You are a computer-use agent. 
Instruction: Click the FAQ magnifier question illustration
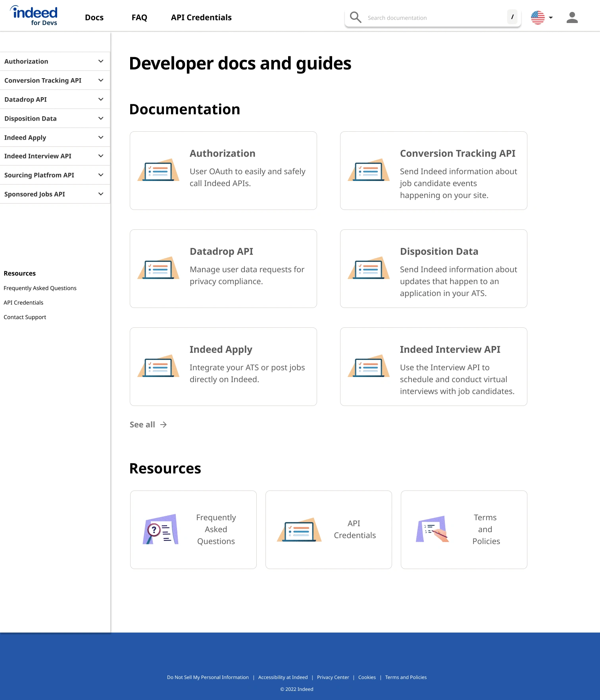point(160,529)
